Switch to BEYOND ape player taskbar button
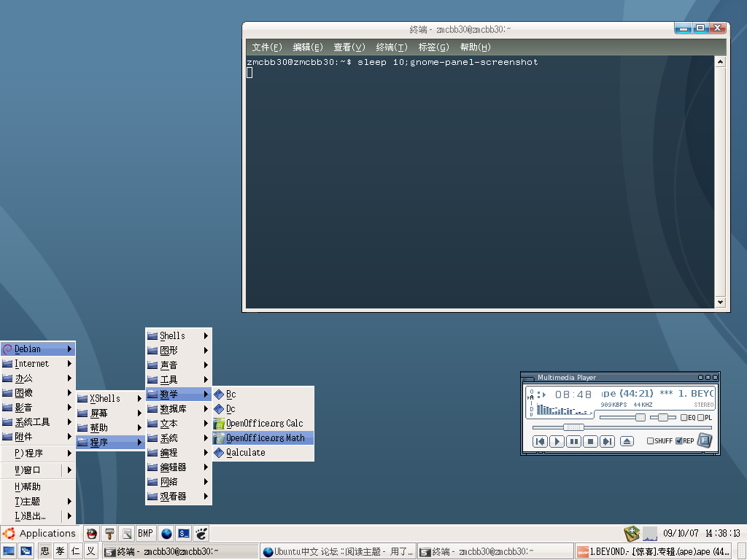 point(653,551)
